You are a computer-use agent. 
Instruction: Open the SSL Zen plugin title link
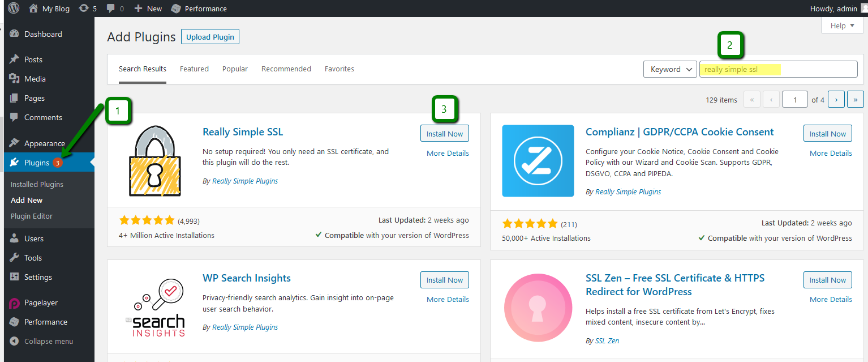[x=675, y=285]
